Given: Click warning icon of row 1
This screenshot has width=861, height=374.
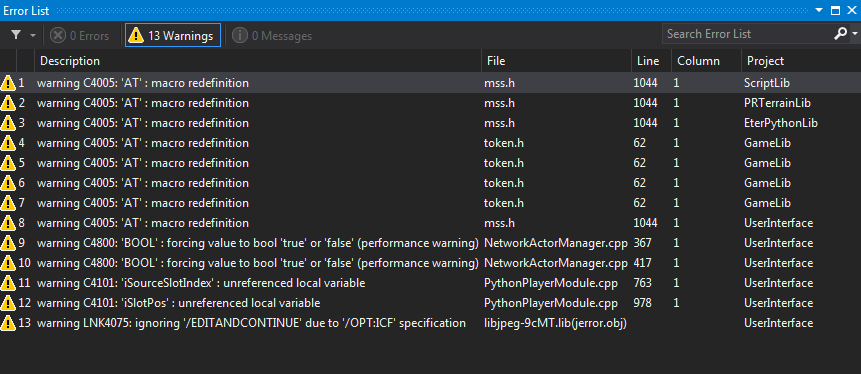Looking at the screenshot, I should point(8,83).
